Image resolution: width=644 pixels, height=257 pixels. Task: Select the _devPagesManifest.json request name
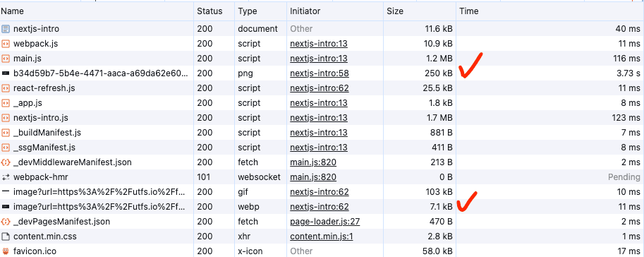click(61, 222)
